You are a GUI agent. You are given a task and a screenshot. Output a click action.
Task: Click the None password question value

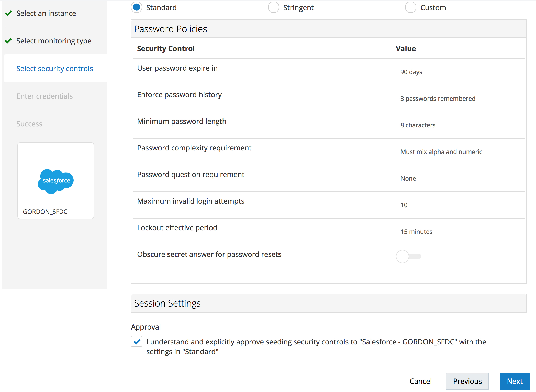point(408,178)
